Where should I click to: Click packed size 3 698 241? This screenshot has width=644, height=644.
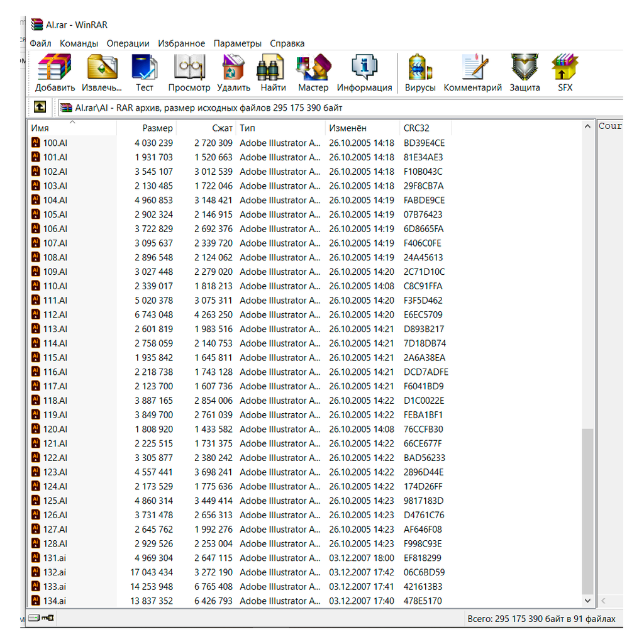point(213,472)
